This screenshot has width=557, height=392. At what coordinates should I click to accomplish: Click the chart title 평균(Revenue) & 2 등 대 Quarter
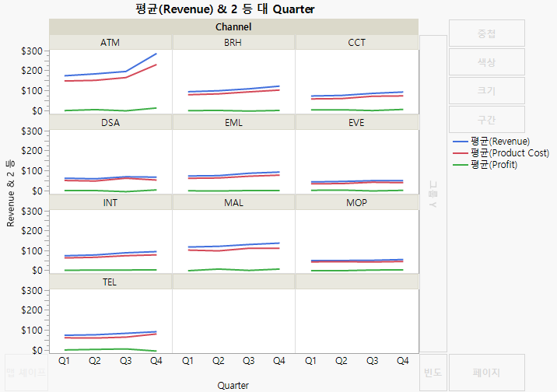coord(226,9)
